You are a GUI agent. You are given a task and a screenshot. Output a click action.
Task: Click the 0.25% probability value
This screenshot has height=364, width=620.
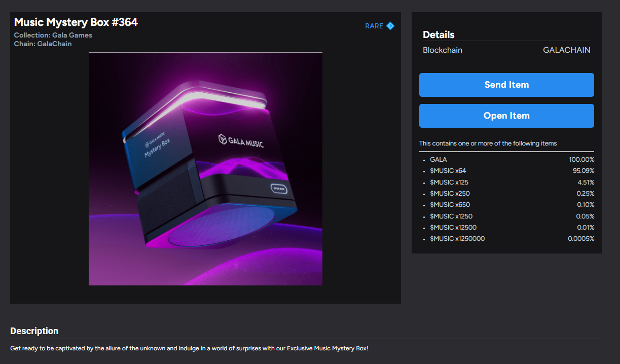pyautogui.click(x=585, y=193)
